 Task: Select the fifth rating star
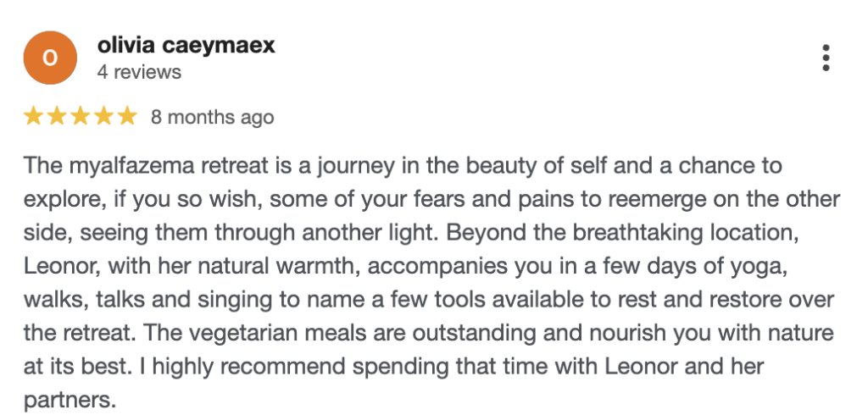pos(125,116)
